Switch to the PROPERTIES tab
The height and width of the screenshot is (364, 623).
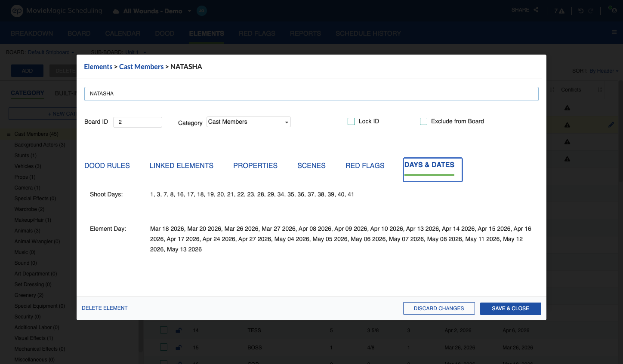(x=256, y=165)
